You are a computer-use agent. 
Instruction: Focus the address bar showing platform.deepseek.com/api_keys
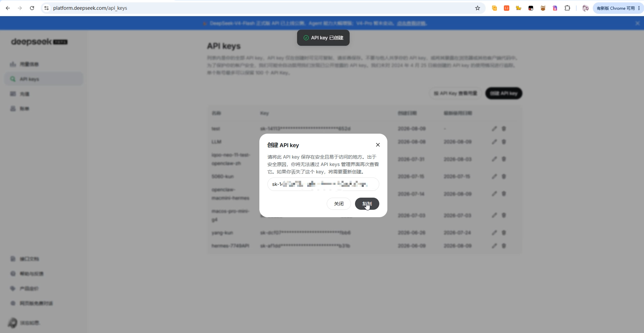pyautogui.click(x=263, y=8)
